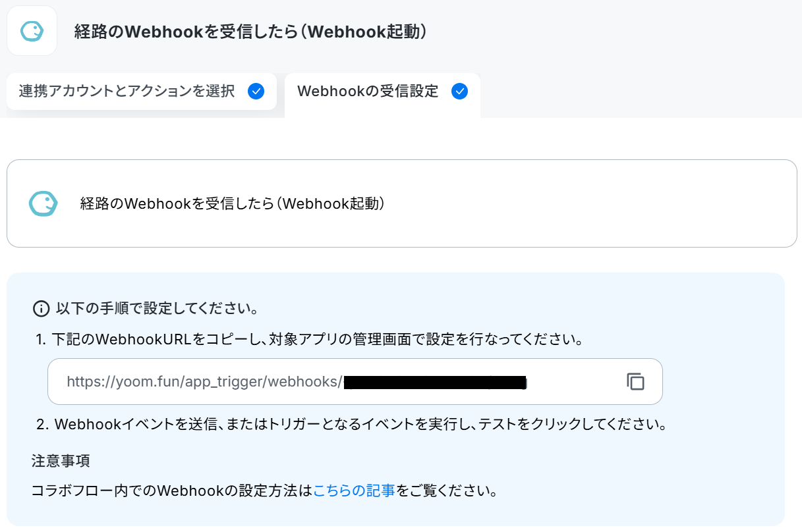
Task: Click the blue checkmark on Webhookの受信設定
Action: pyautogui.click(x=459, y=92)
